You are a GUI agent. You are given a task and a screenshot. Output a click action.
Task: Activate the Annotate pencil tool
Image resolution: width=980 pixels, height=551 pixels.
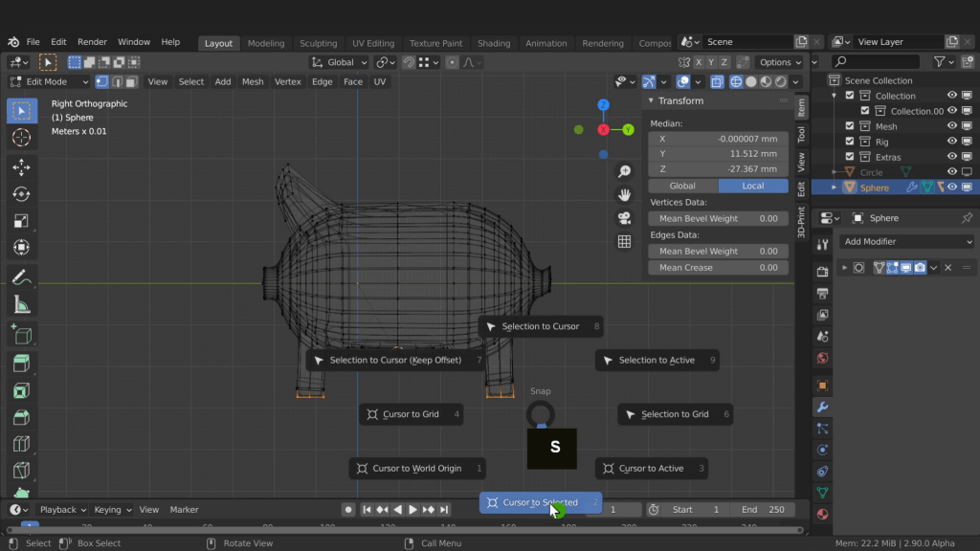pos(21,277)
